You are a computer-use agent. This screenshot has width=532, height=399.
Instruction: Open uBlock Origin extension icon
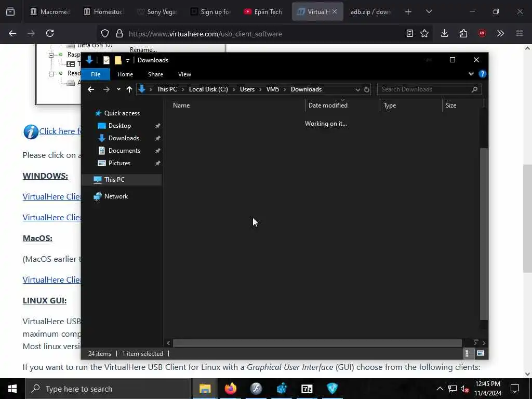[x=482, y=33]
